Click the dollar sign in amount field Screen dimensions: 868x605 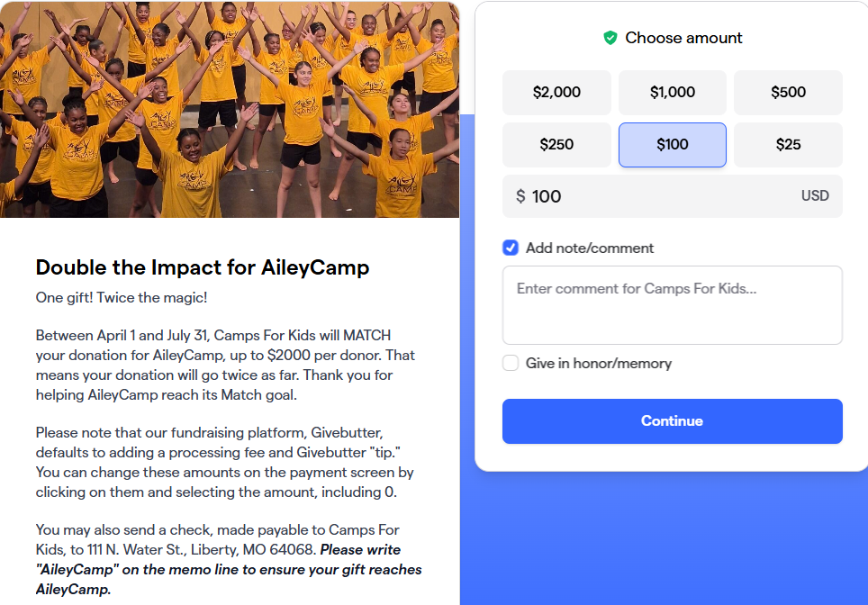[520, 196]
